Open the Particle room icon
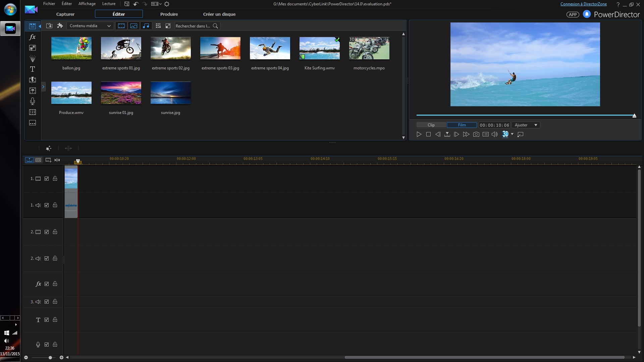The image size is (644, 362). [33, 58]
